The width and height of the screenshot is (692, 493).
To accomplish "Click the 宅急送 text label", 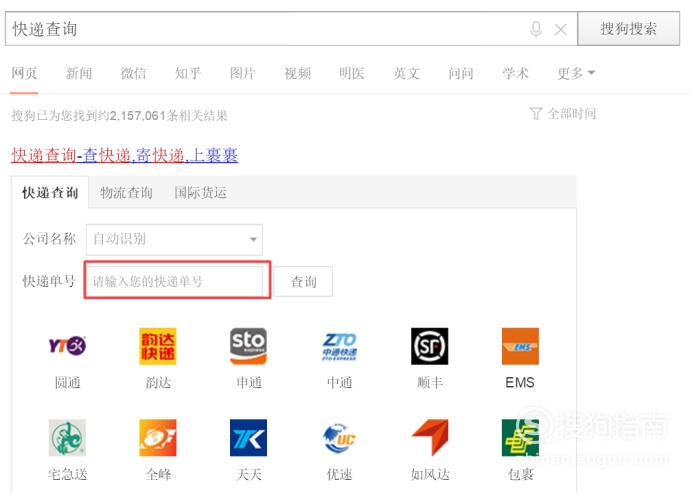I will click(x=67, y=474).
